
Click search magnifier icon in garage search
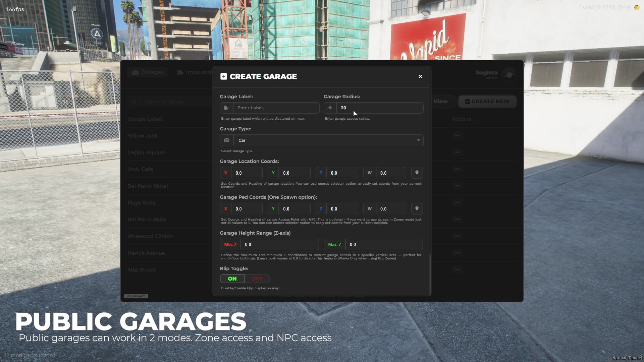tap(134, 102)
